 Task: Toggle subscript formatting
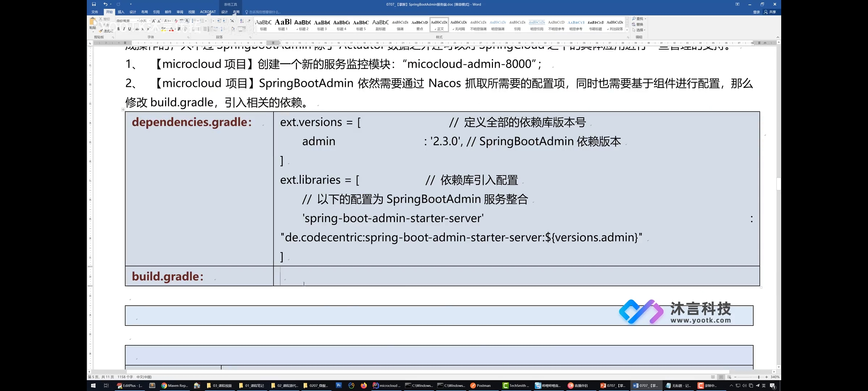pos(142,29)
